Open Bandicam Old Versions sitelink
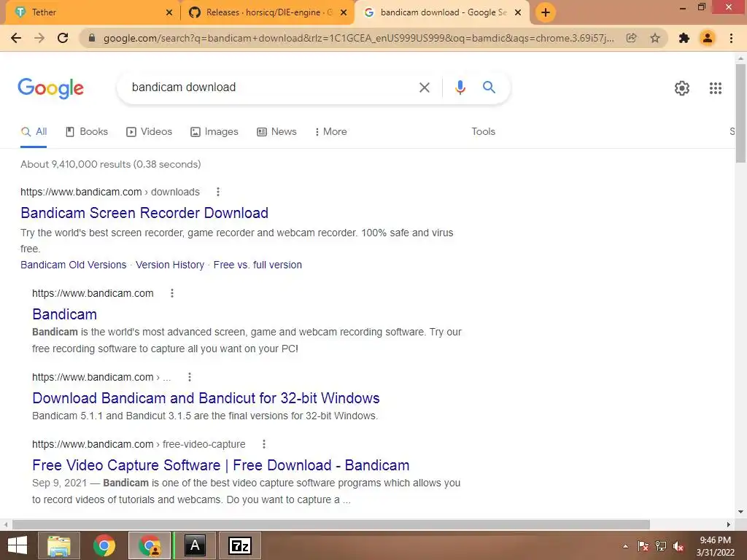The image size is (747, 560). point(74,265)
